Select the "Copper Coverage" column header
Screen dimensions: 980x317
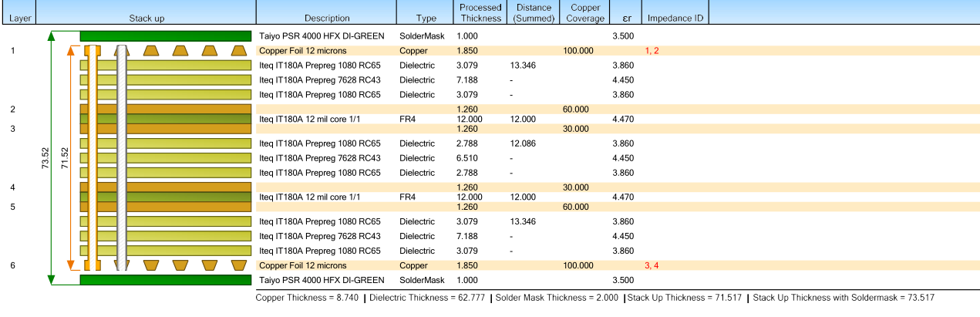[585, 12]
